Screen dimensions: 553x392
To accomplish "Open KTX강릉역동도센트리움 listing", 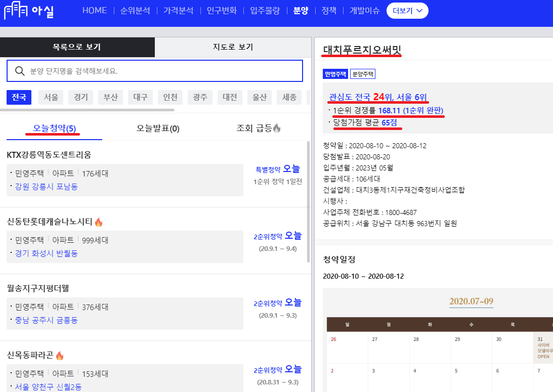I will (x=49, y=155).
